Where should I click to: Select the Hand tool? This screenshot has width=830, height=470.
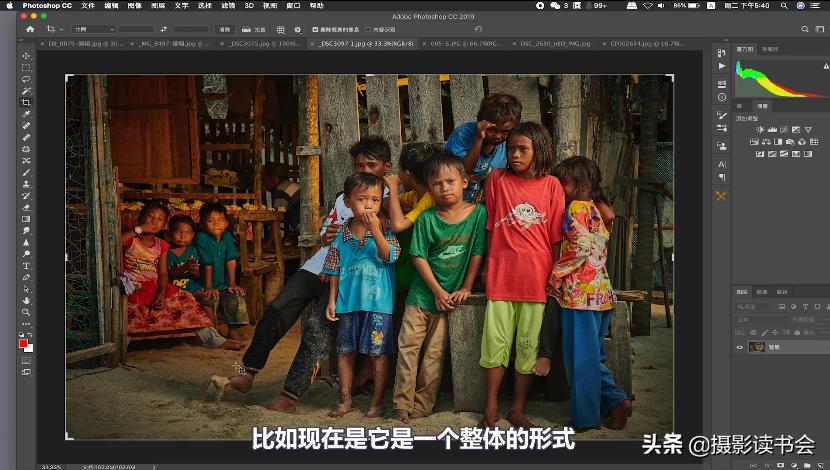[x=26, y=301]
